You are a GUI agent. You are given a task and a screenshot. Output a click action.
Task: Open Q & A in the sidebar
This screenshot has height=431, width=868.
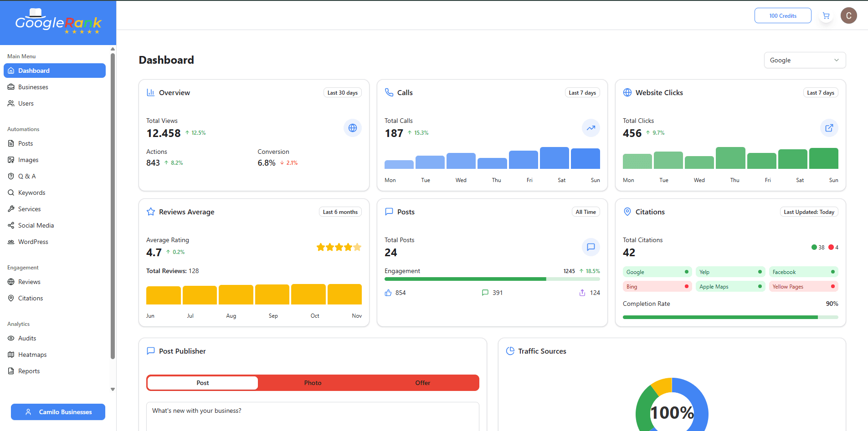[55, 176]
